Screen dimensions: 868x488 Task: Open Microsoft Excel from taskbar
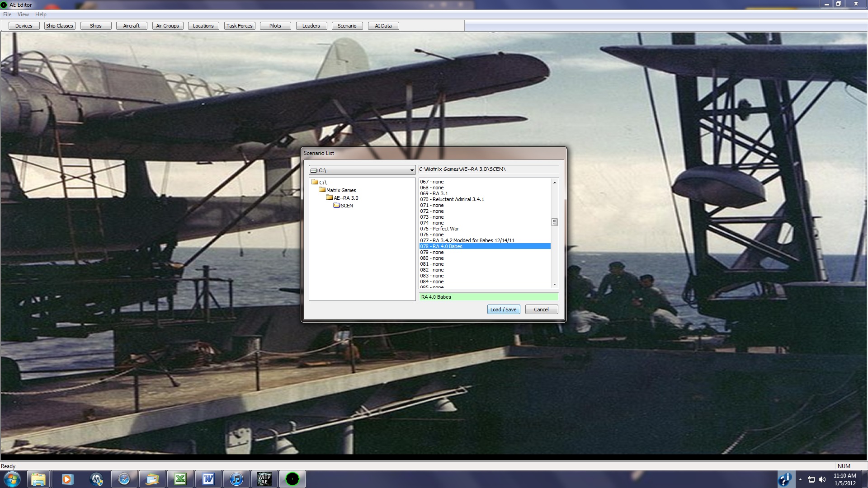(x=180, y=479)
